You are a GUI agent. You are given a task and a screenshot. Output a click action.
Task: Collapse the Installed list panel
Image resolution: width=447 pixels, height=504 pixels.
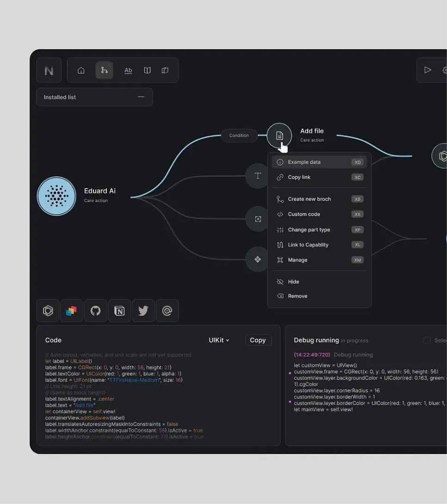click(x=141, y=97)
